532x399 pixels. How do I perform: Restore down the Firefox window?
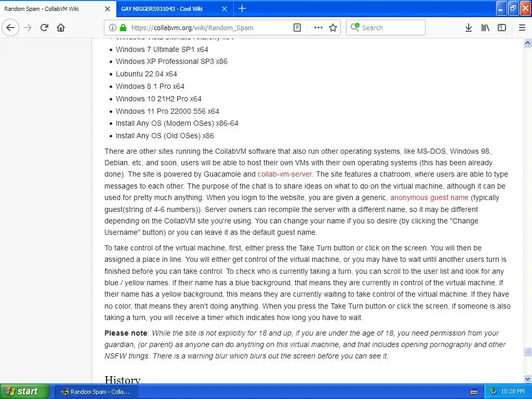coord(513,8)
